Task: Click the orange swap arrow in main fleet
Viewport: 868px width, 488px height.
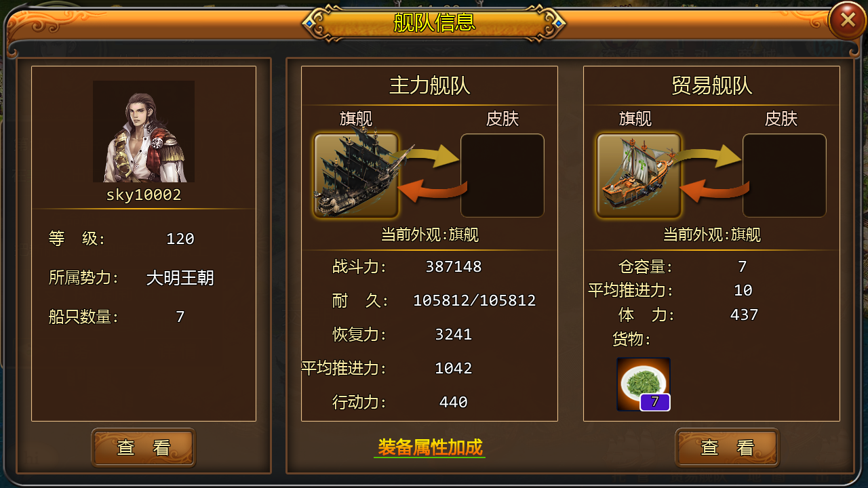Action: coord(429,187)
